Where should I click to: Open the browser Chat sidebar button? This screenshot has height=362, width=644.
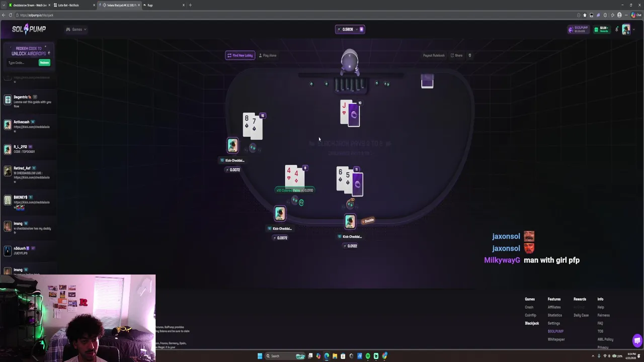click(636, 15)
